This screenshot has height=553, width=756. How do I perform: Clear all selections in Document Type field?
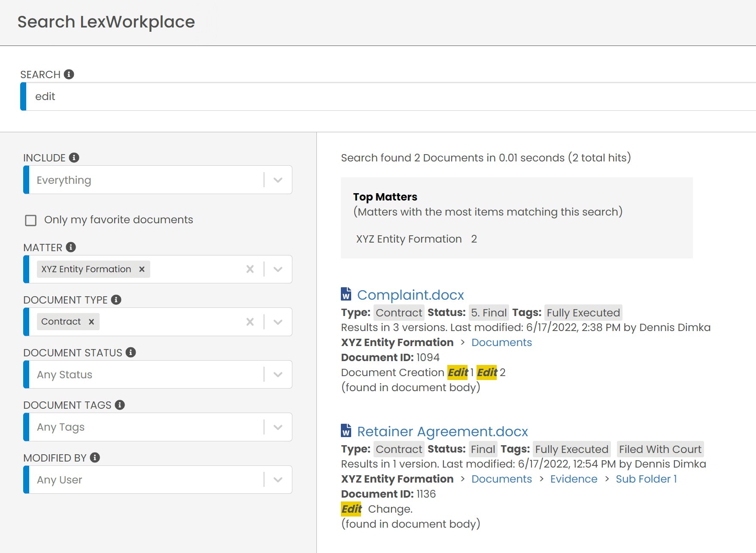250,322
